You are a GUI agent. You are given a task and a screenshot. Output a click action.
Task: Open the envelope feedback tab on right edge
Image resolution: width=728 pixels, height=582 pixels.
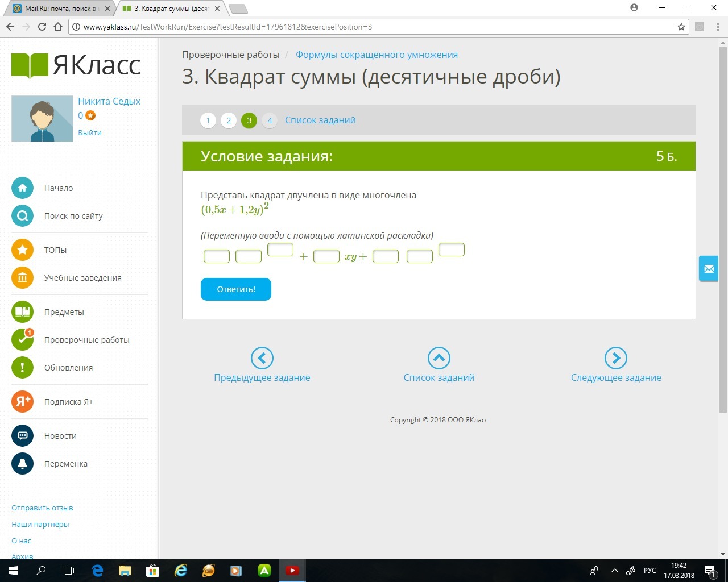[709, 269]
